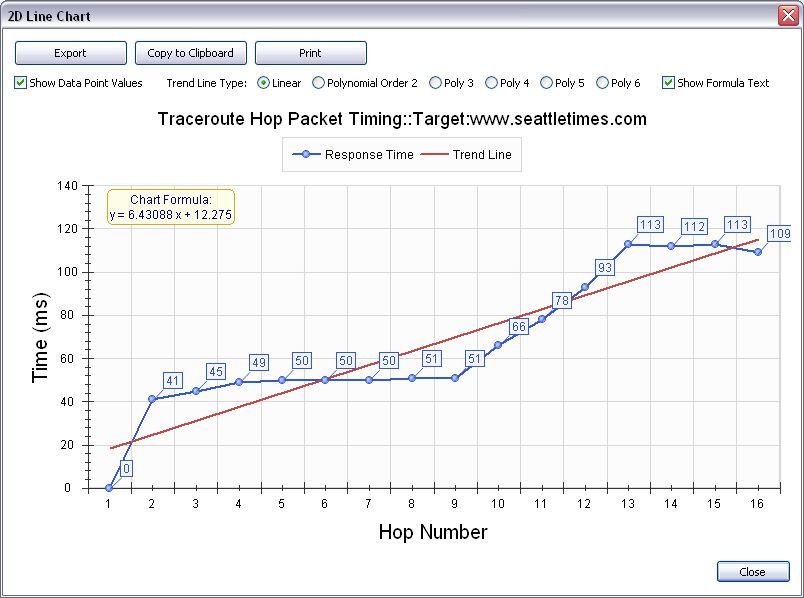Screen dimensions: 804x598
Task: Click data label 49
Action: click(x=259, y=363)
